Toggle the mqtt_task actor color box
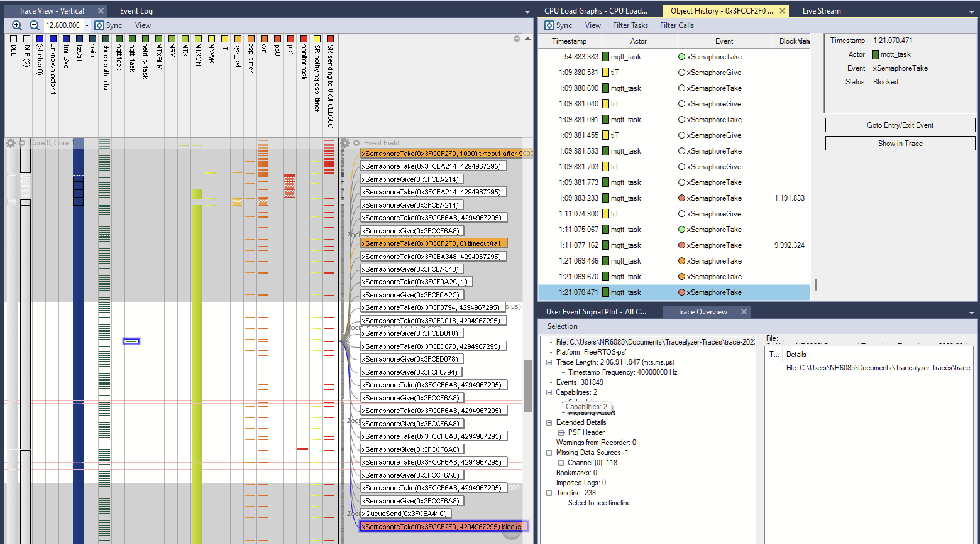This screenshot has width=980, height=544. tap(132, 39)
